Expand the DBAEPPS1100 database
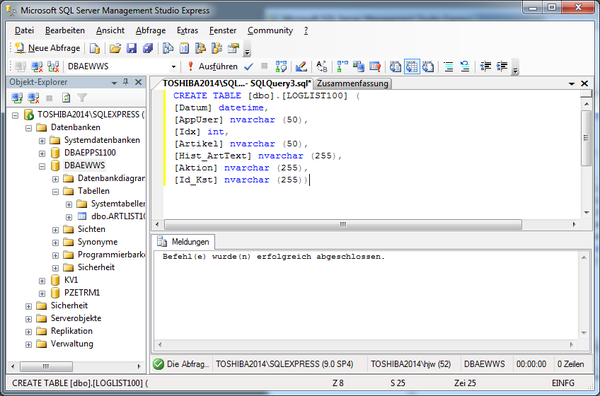Viewport: 600px width, 396px height. pyautogui.click(x=42, y=153)
